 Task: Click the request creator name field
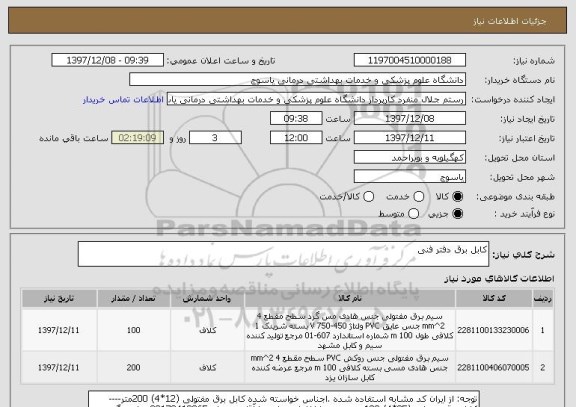coord(316,99)
